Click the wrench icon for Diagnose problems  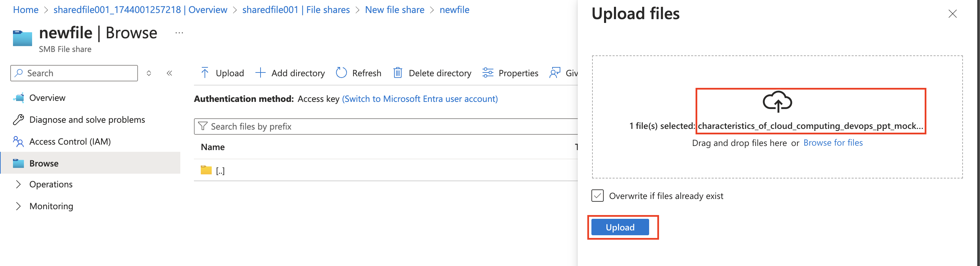[x=19, y=120]
